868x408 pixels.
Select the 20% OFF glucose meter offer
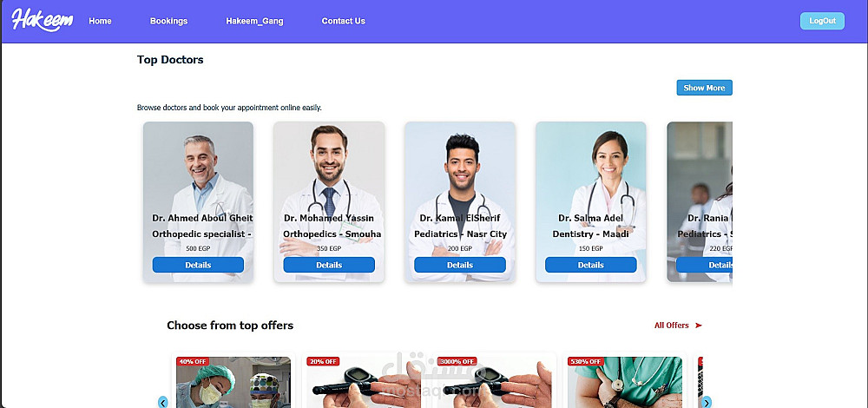tap(364, 382)
